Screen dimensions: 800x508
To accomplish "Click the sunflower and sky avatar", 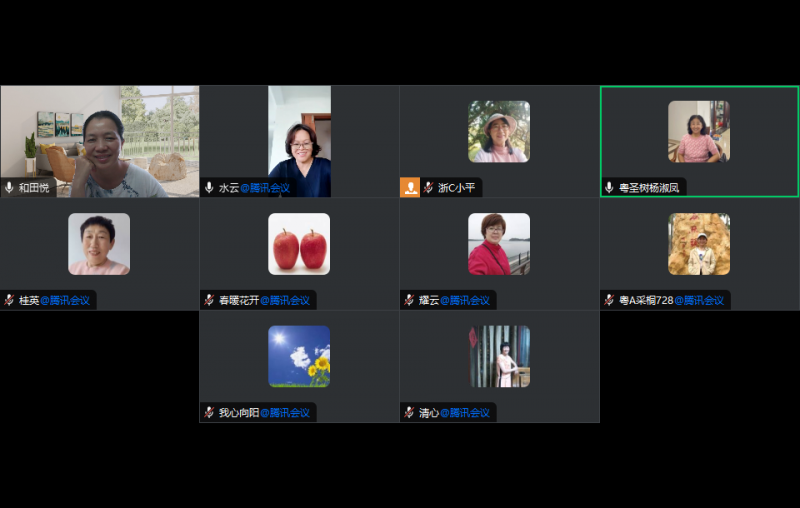I will pyautogui.click(x=299, y=356).
